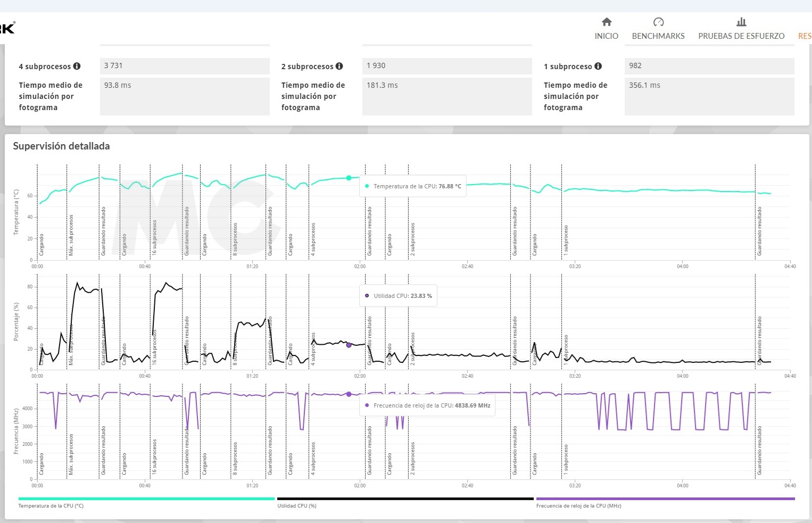The width and height of the screenshot is (812, 523).
Task: Click the purple marker on the frequency graph
Action: point(349,394)
